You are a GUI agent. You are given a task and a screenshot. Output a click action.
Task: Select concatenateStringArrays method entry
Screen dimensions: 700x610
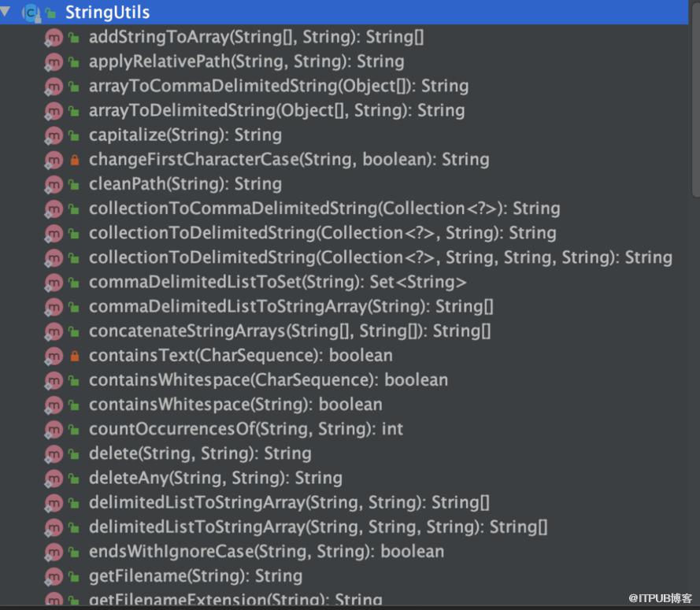(290, 331)
